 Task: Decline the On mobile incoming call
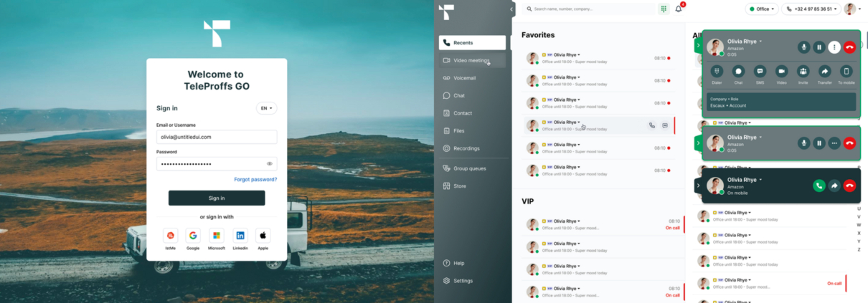tap(849, 186)
